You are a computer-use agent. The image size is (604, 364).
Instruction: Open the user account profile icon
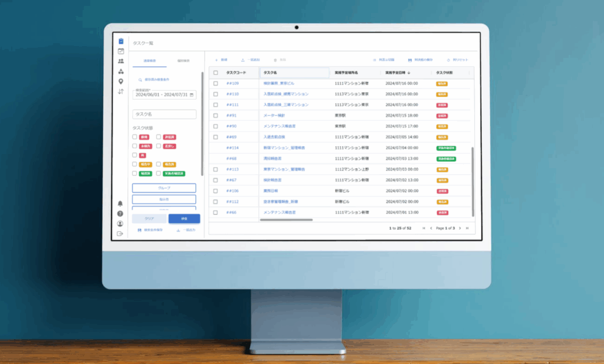coord(120,224)
